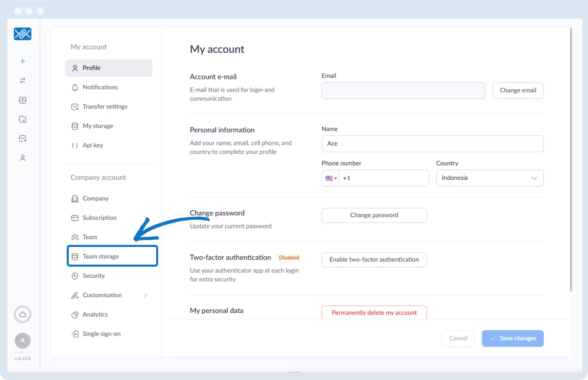Click the person icon in left rail
This screenshot has width=588, height=380.
(x=23, y=158)
